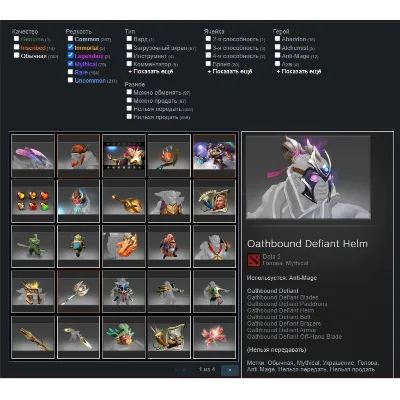Click Oathbound Defiant Bracers set entry
The image size is (400, 400).
(284, 324)
